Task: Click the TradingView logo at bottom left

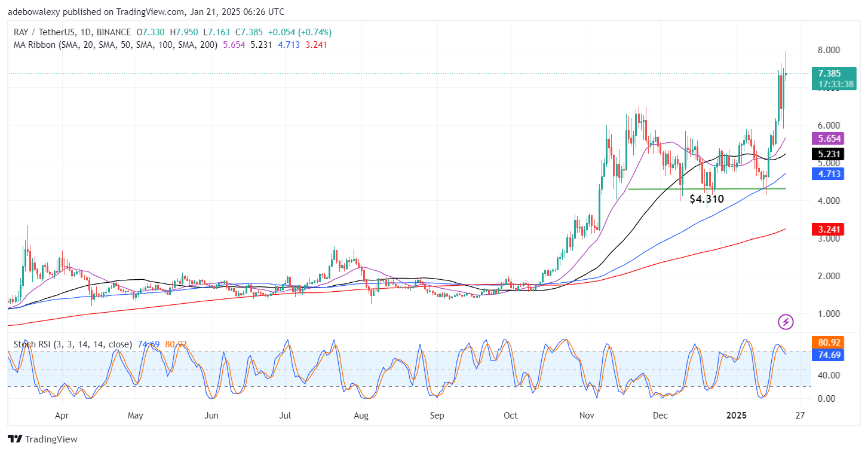Action: click(x=42, y=439)
